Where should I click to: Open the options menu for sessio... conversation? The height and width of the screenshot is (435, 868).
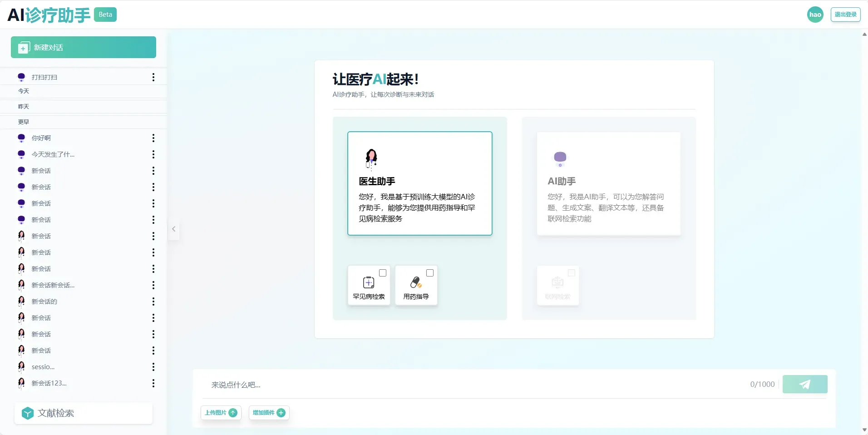pos(153,367)
